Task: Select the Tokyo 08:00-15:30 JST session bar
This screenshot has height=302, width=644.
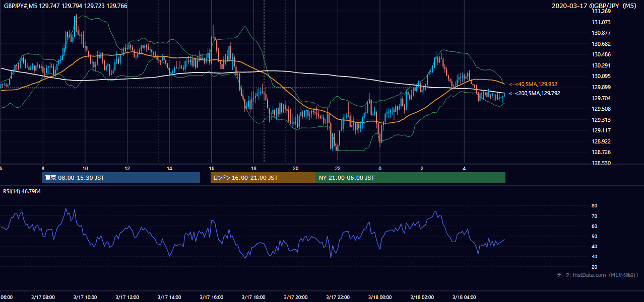Action: point(121,178)
